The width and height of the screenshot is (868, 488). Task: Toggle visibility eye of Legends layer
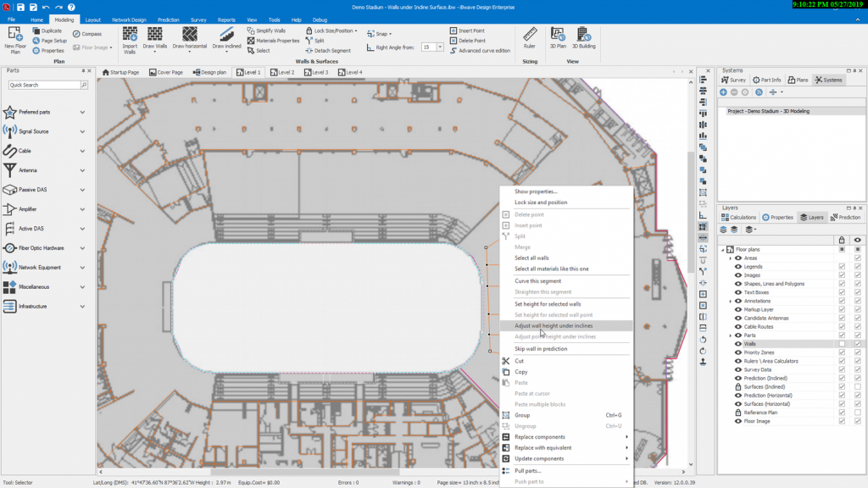tap(738, 267)
